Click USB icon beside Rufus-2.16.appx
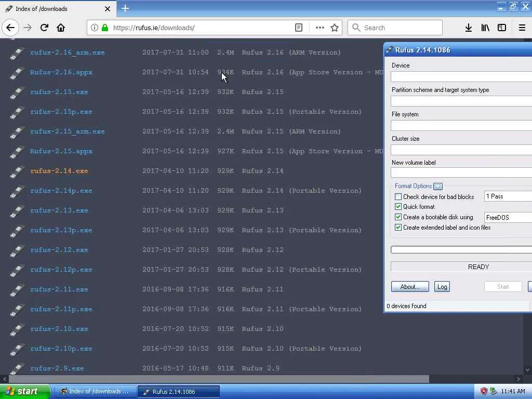The height and width of the screenshot is (399, 532). click(17, 73)
